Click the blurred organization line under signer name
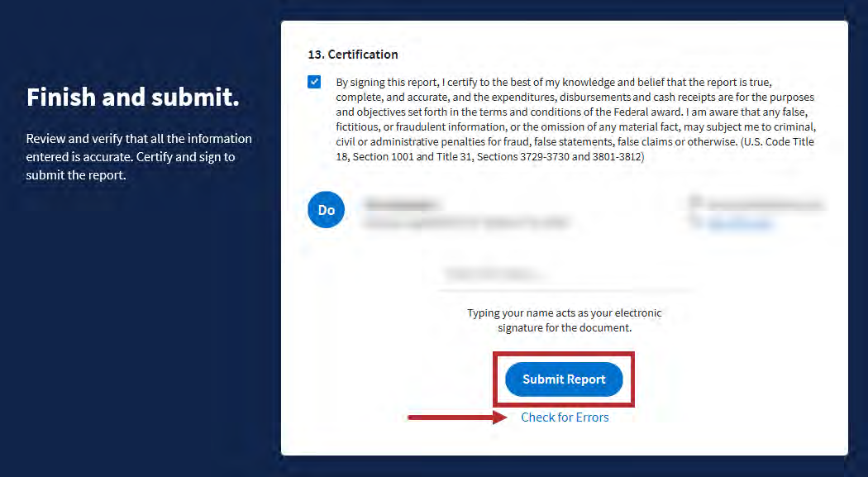The height and width of the screenshot is (477, 868). [467, 222]
